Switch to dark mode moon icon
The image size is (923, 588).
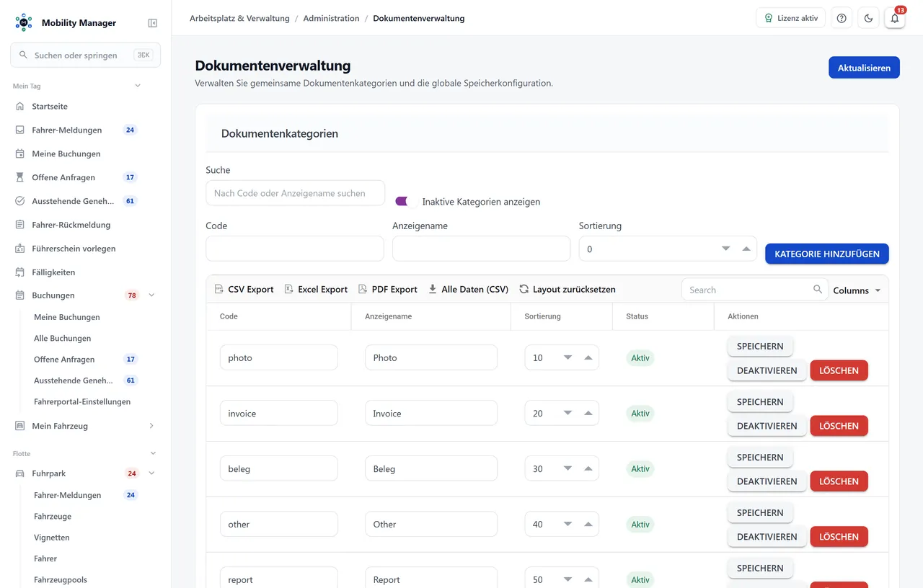[x=868, y=18]
